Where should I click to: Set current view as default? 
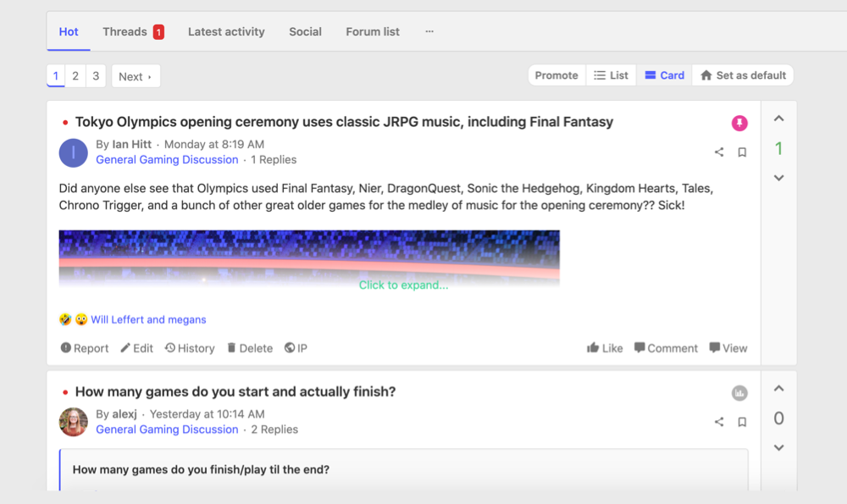click(x=743, y=75)
